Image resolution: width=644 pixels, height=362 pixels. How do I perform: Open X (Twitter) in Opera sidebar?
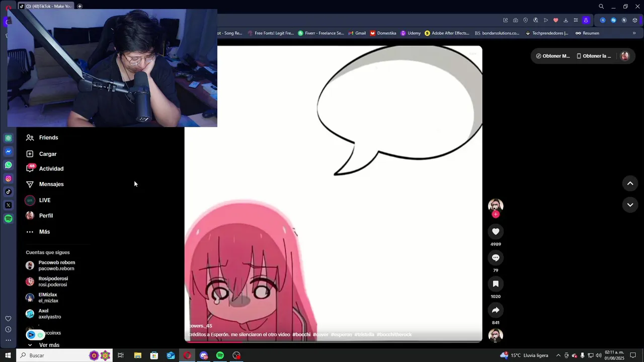(9, 205)
